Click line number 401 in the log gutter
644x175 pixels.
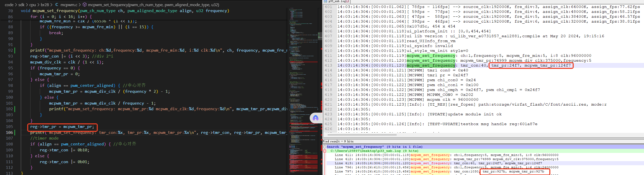click(328, 7)
